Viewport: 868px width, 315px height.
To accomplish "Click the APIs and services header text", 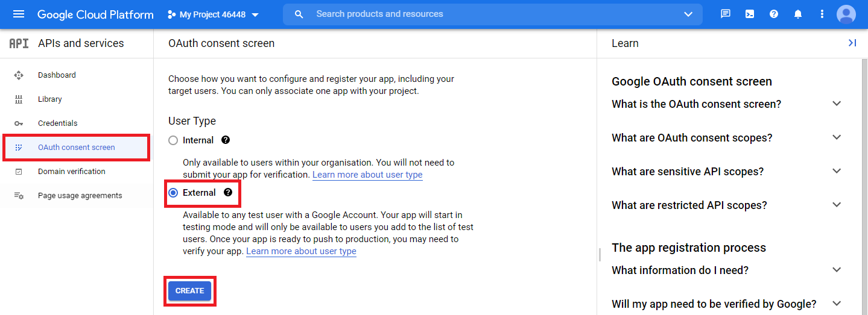I will click(x=81, y=43).
